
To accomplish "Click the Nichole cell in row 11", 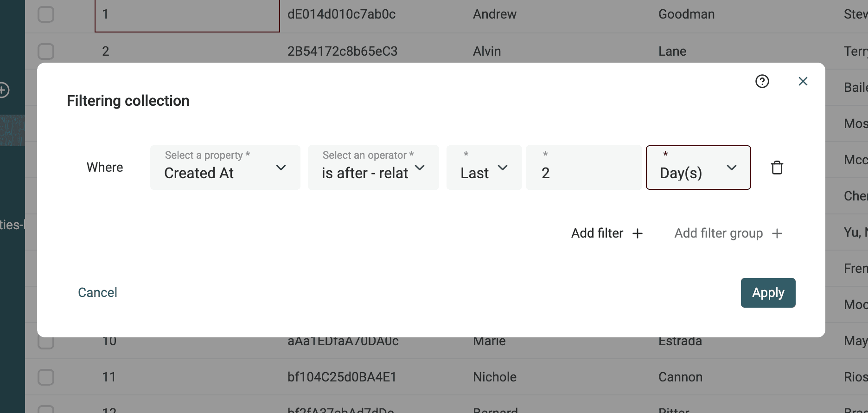I will click(x=494, y=377).
